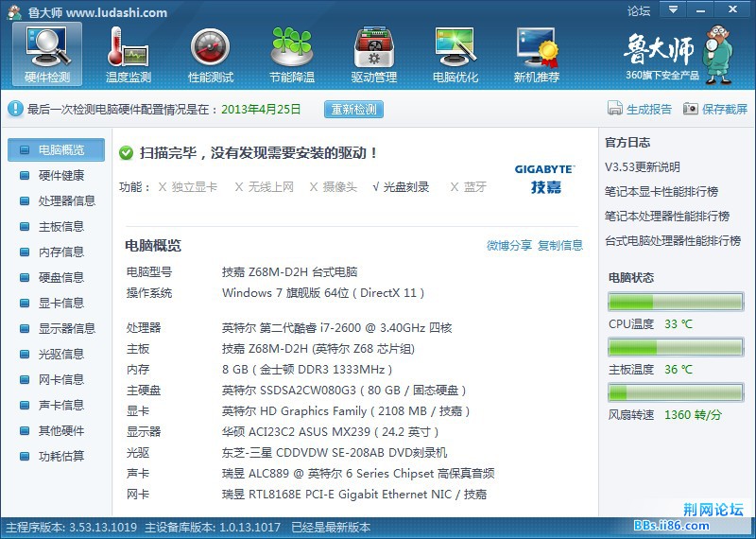Click the 保存截屏 link

[x=725, y=109]
